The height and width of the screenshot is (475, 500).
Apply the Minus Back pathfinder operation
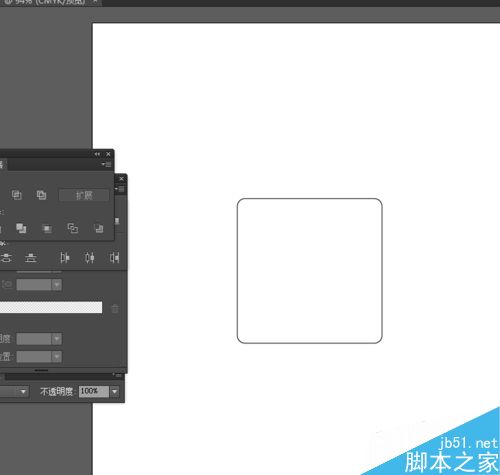coord(99,229)
